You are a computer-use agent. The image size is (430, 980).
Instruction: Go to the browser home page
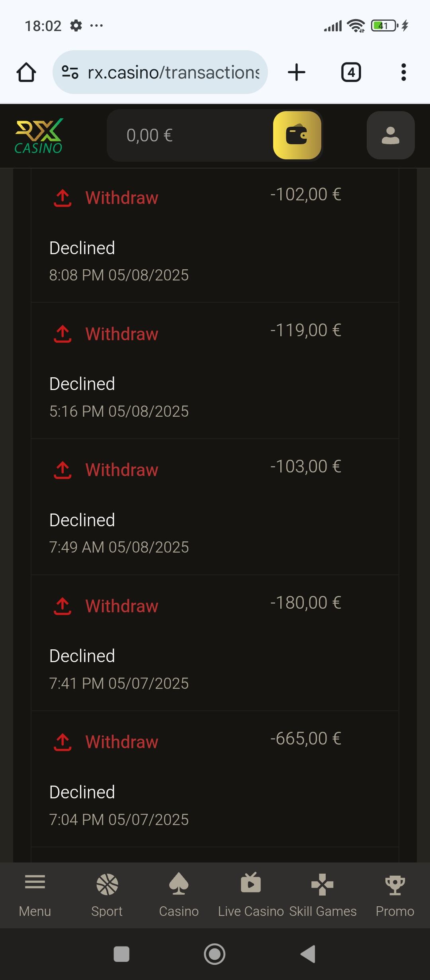pyautogui.click(x=26, y=73)
